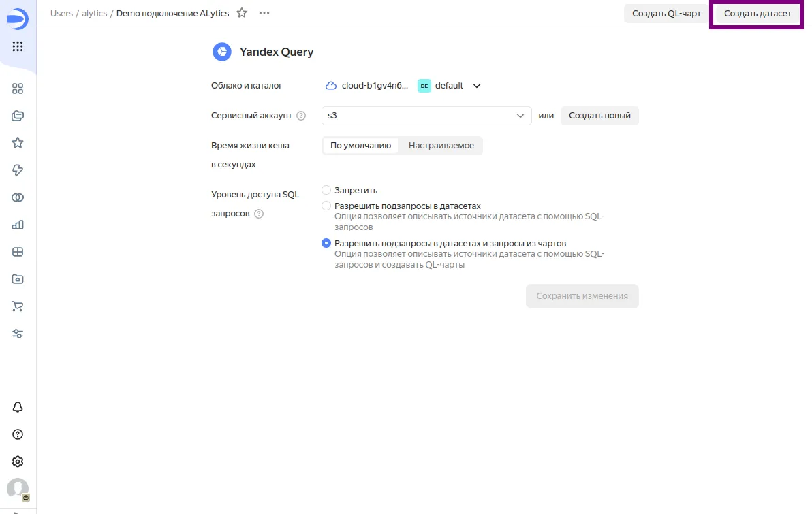
Task: Go to alytics breadcrumb
Action: [x=94, y=14]
